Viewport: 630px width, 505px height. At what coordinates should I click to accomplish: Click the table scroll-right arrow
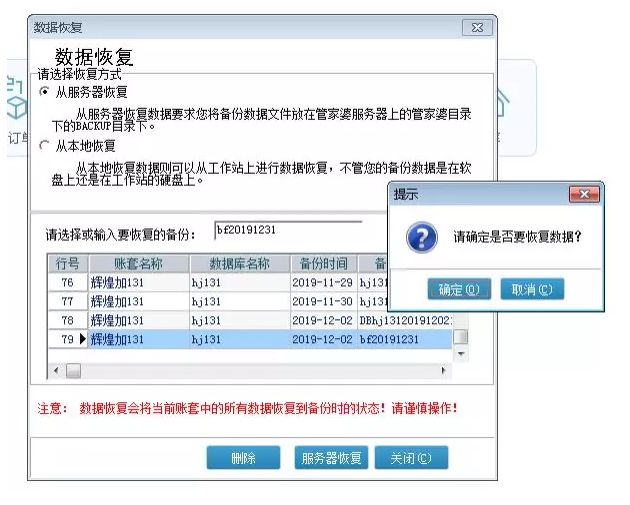[x=444, y=370]
